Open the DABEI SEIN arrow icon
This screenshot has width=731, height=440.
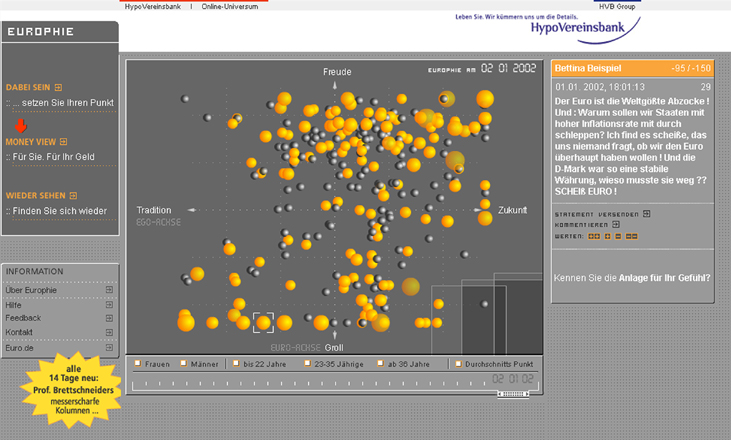[x=58, y=87]
